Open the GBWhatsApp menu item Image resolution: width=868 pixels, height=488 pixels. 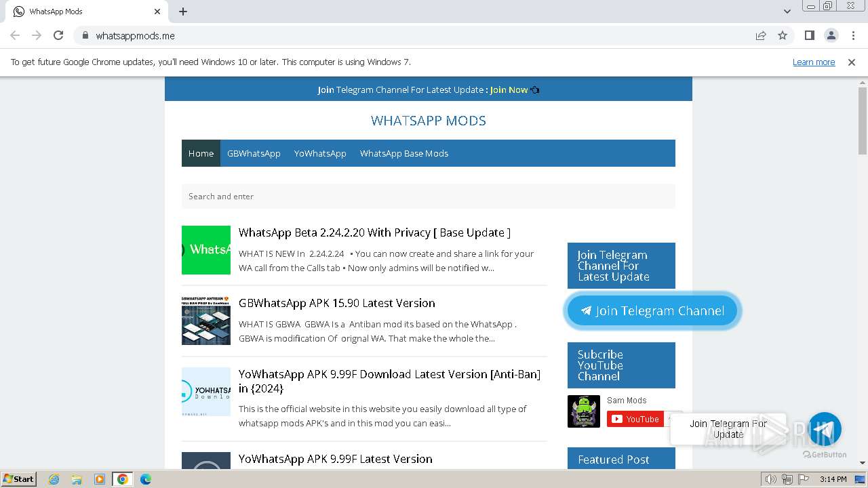[x=254, y=153]
